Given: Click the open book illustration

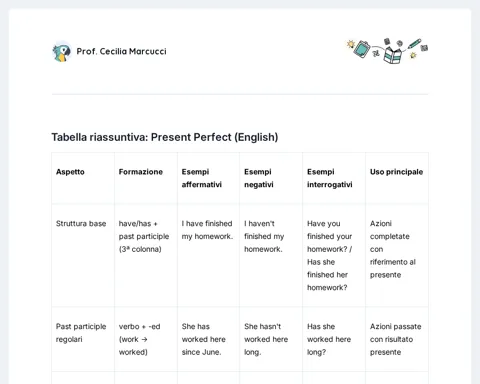Looking at the screenshot, I should pyautogui.click(x=393, y=55).
